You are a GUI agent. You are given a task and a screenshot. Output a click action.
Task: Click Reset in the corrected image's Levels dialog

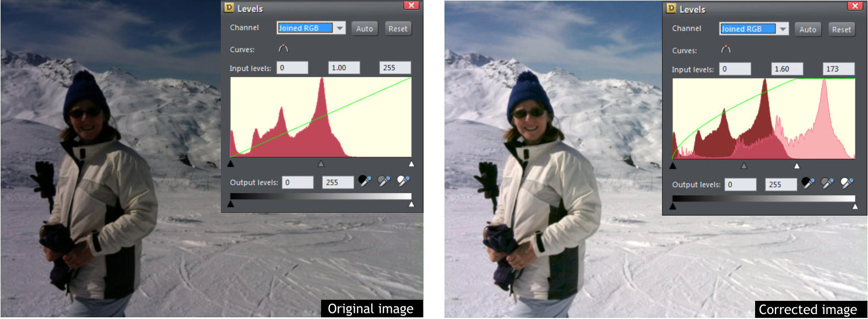pos(842,29)
